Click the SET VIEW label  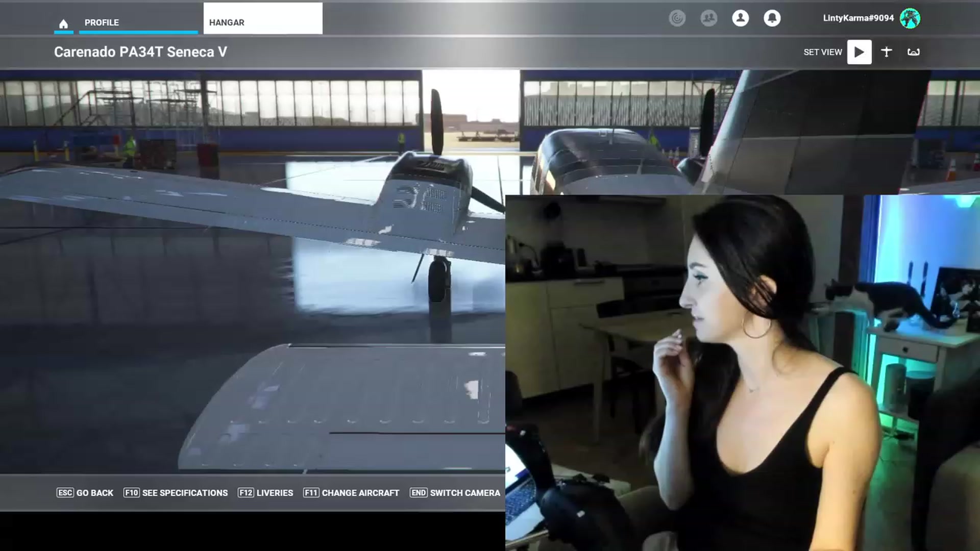pyautogui.click(x=822, y=52)
